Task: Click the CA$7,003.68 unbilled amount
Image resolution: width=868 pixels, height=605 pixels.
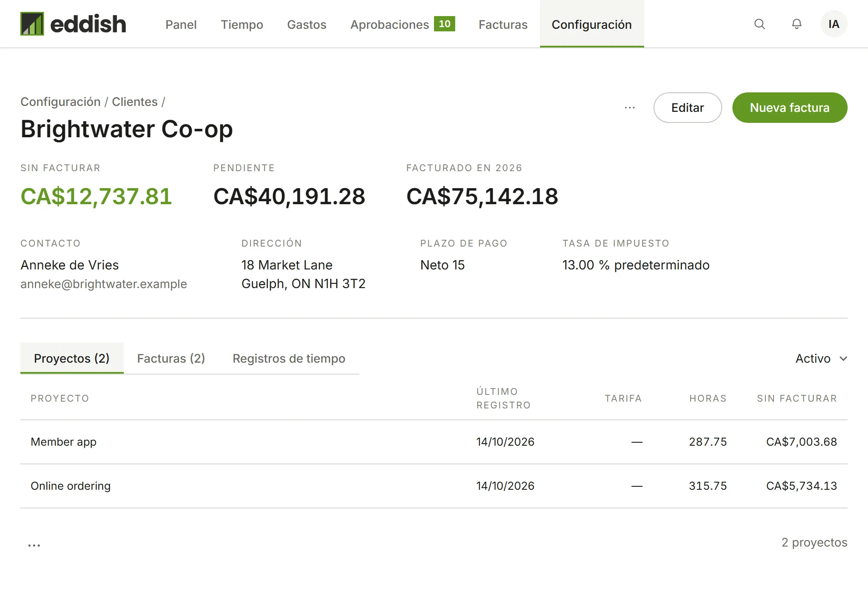Action: click(x=801, y=442)
